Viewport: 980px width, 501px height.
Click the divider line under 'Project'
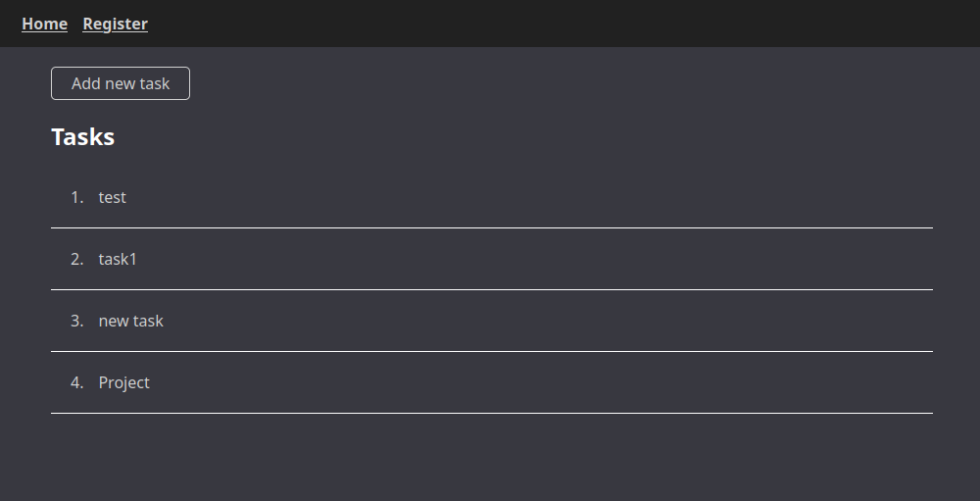point(490,413)
